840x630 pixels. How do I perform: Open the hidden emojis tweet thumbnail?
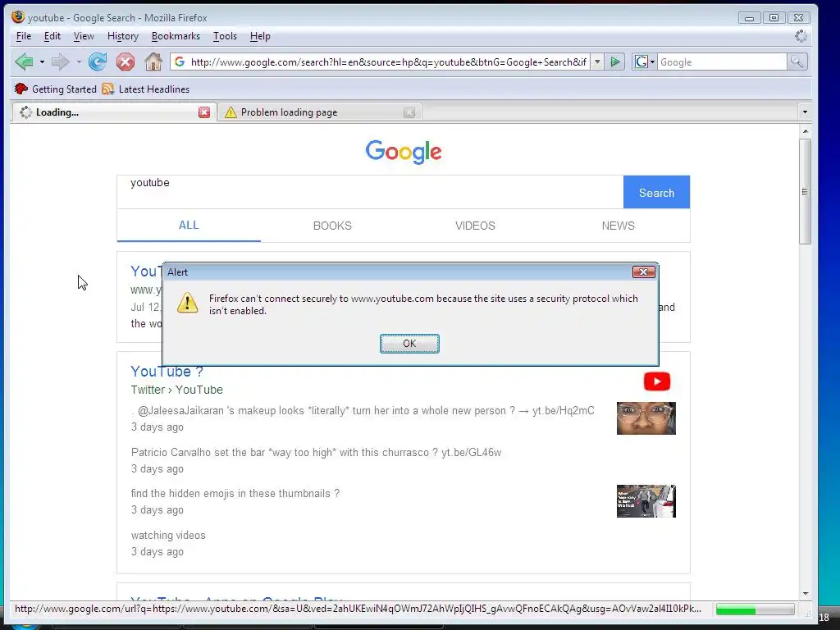[646, 501]
